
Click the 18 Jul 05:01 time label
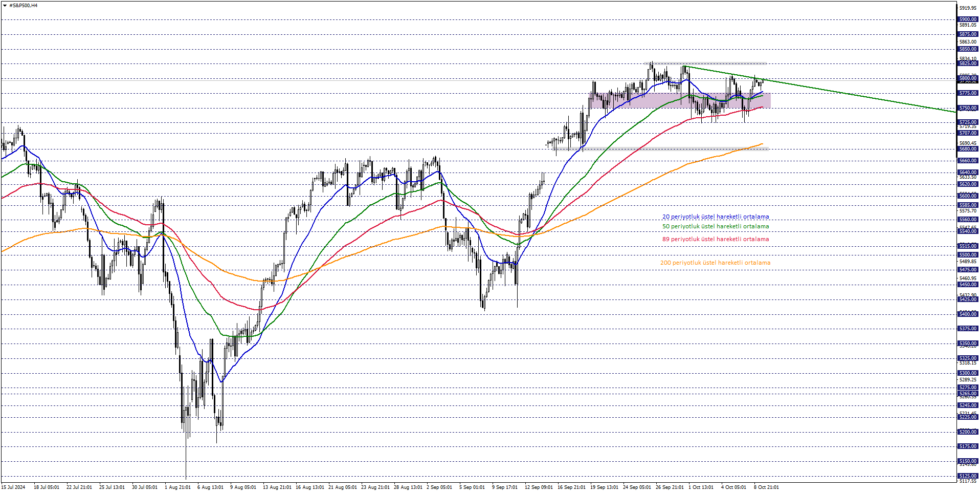[47, 487]
